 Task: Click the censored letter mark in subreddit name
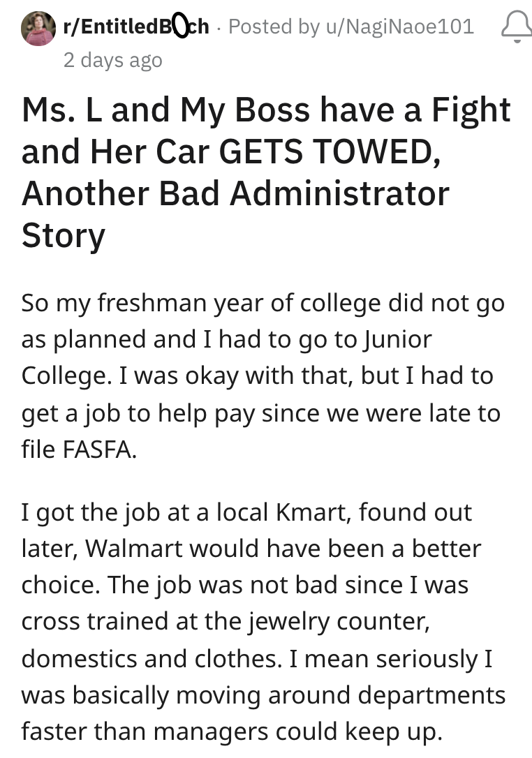179,27
